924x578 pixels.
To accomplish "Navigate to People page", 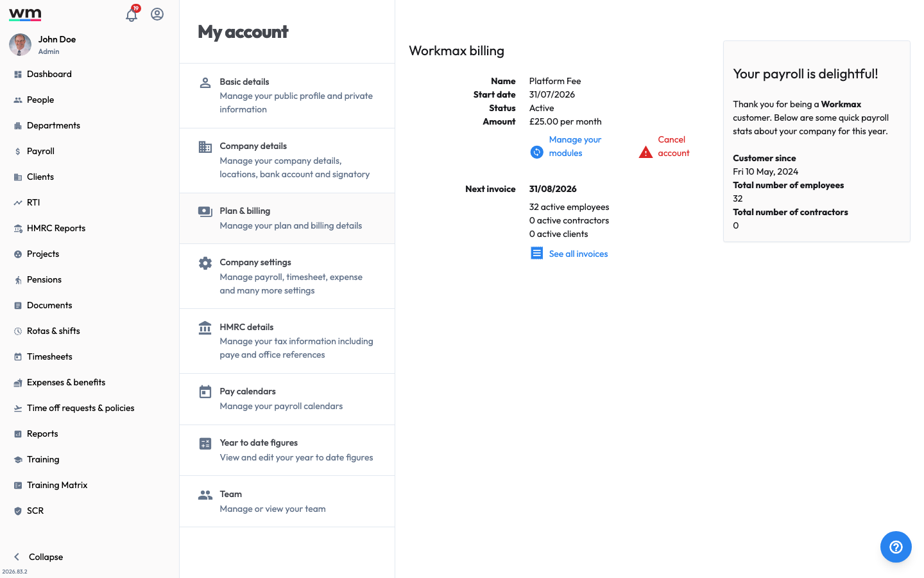I will tap(40, 100).
